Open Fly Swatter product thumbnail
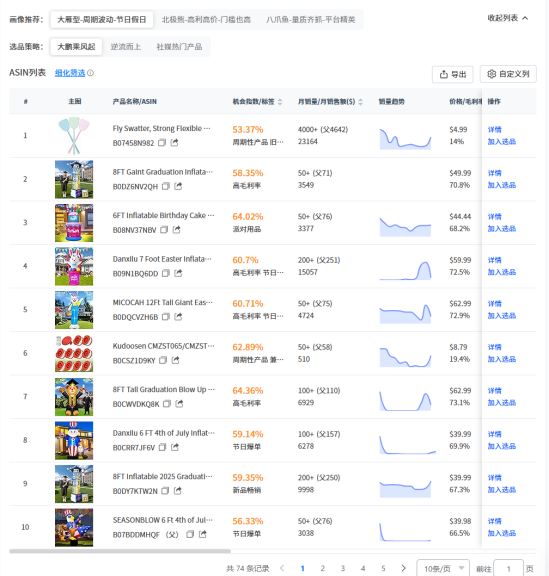The width and height of the screenshot is (549, 576). coord(74,136)
